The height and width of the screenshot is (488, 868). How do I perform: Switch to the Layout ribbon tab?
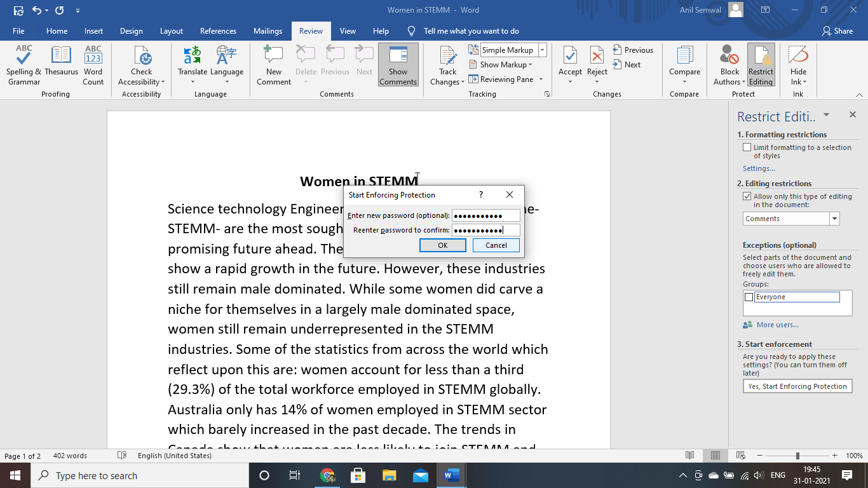171,31
